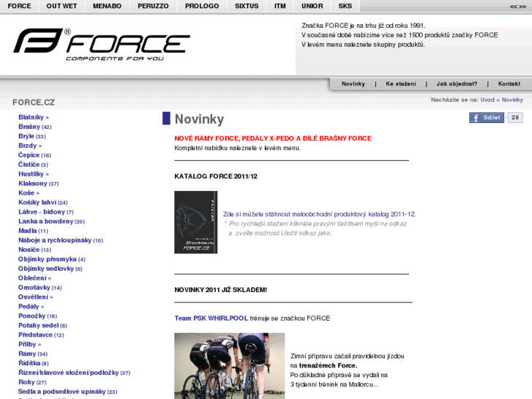Open the Nosiče (13) category
532x399 pixels.
tap(34, 250)
